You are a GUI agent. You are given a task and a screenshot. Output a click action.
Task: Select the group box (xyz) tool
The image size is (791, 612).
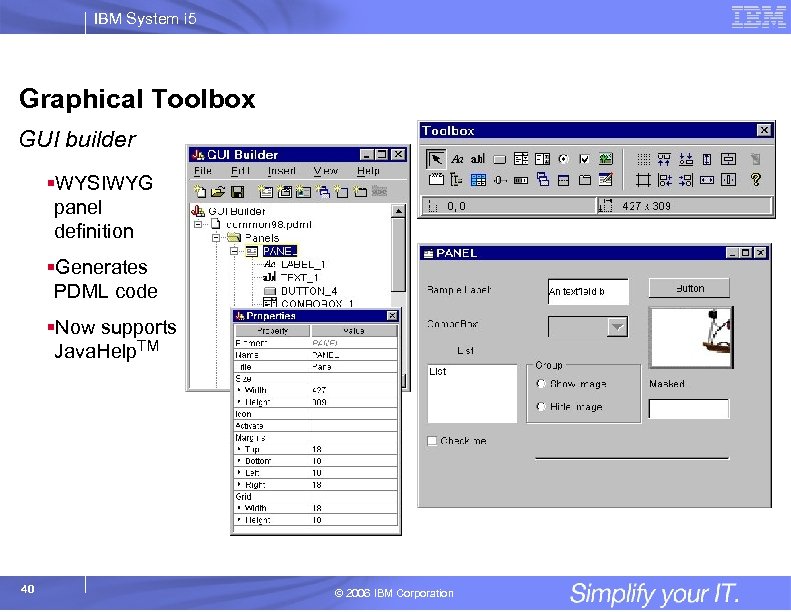click(436, 179)
